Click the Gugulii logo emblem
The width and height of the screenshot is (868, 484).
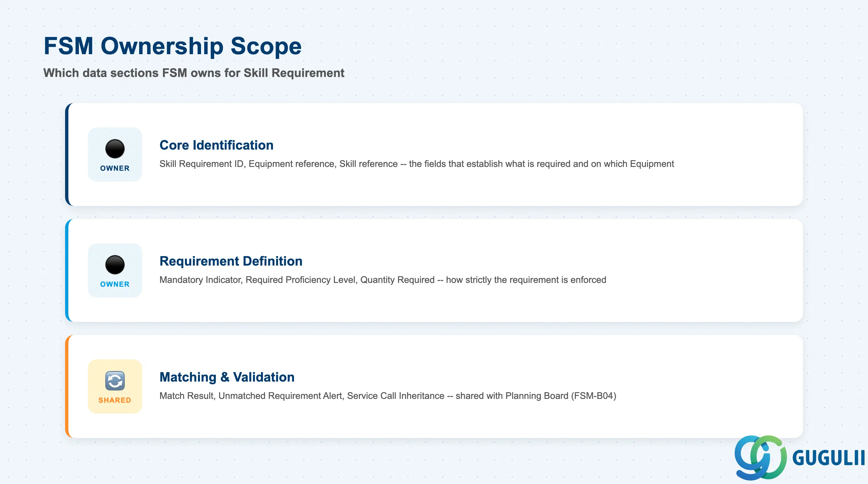761,457
